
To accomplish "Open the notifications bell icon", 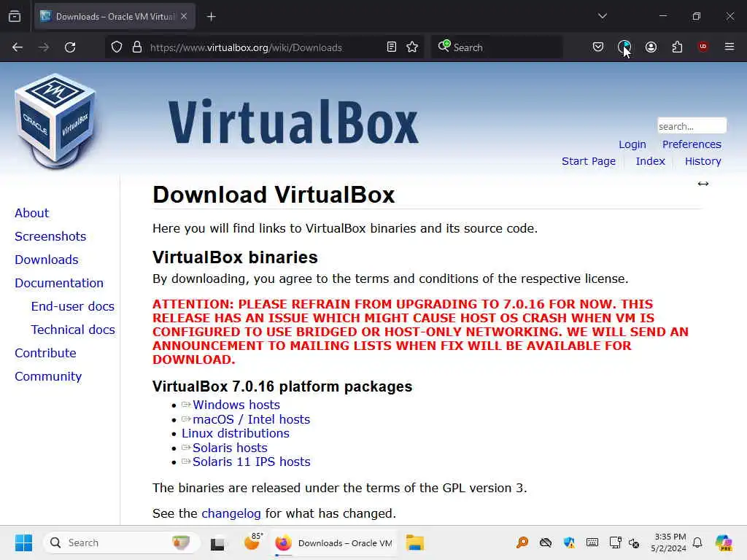I will point(697,542).
